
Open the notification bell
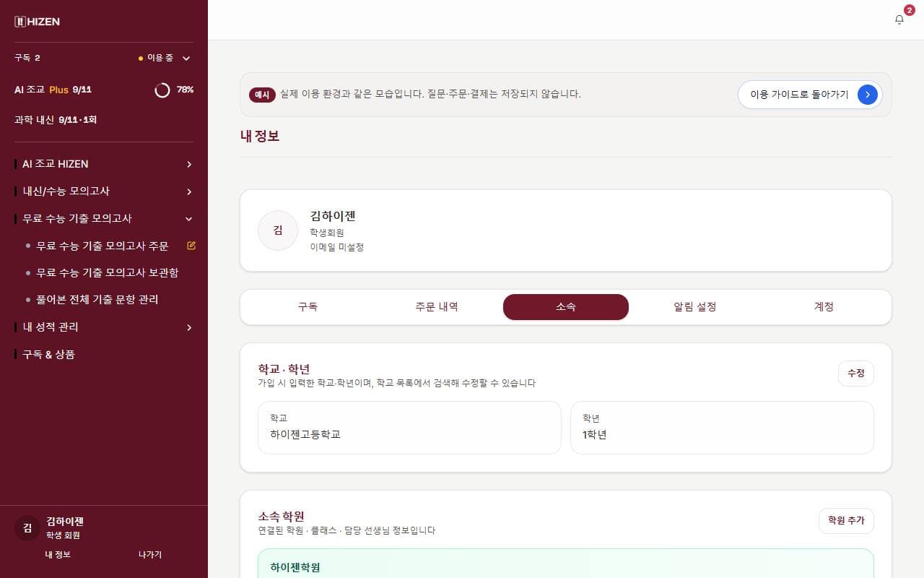(x=899, y=20)
